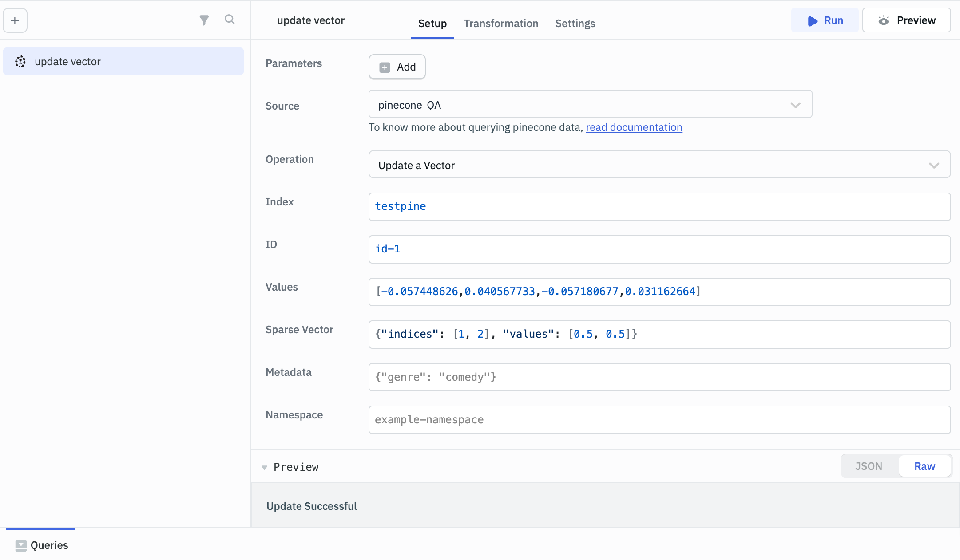Switch to the Transformation tab
This screenshot has height=560, width=960.
(x=501, y=24)
